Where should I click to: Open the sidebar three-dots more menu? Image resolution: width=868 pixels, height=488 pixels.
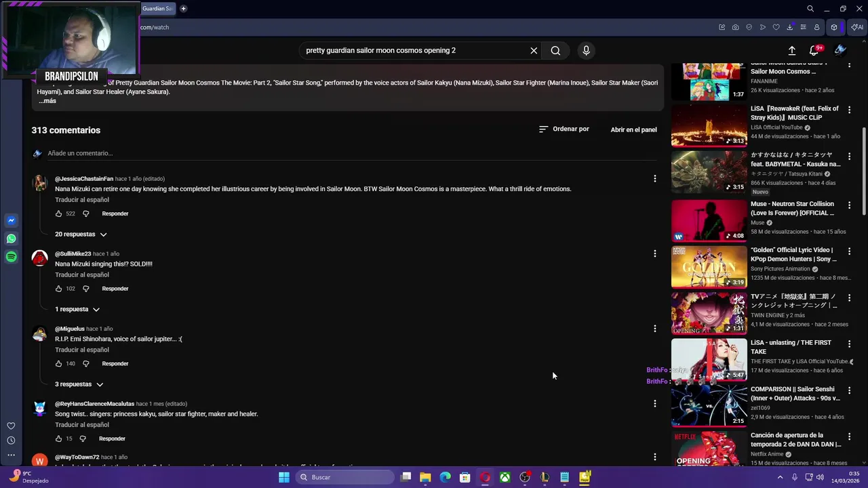click(x=11, y=455)
